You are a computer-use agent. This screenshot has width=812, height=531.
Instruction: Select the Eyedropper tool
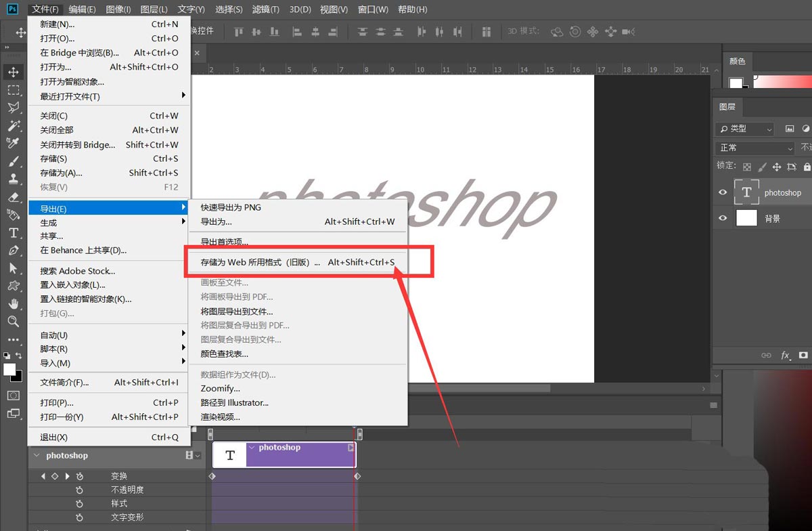(14, 143)
